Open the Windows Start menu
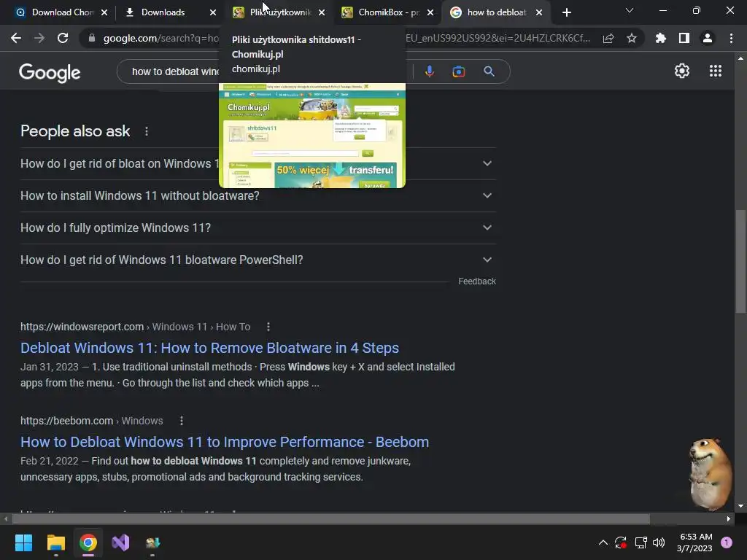The width and height of the screenshot is (747, 560). pos(23,542)
